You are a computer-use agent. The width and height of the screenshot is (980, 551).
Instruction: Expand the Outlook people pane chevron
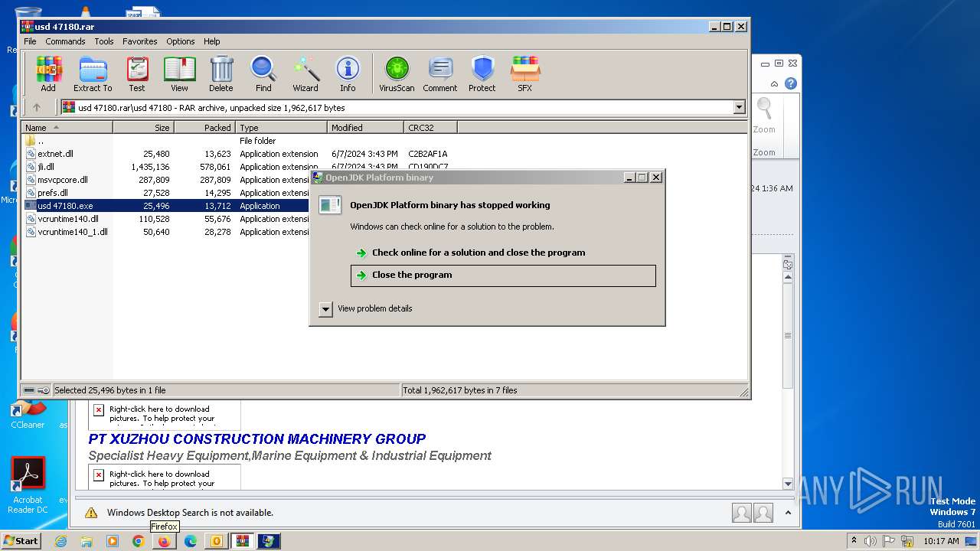[x=788, y=513]
